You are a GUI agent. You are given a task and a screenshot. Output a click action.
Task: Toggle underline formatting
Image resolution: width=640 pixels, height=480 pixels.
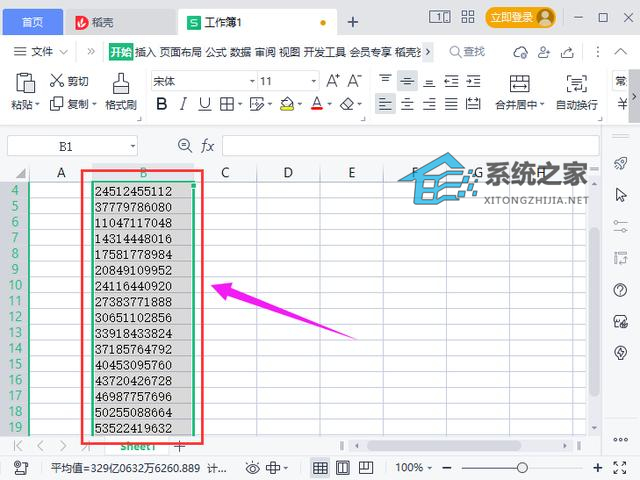[205, 104]
